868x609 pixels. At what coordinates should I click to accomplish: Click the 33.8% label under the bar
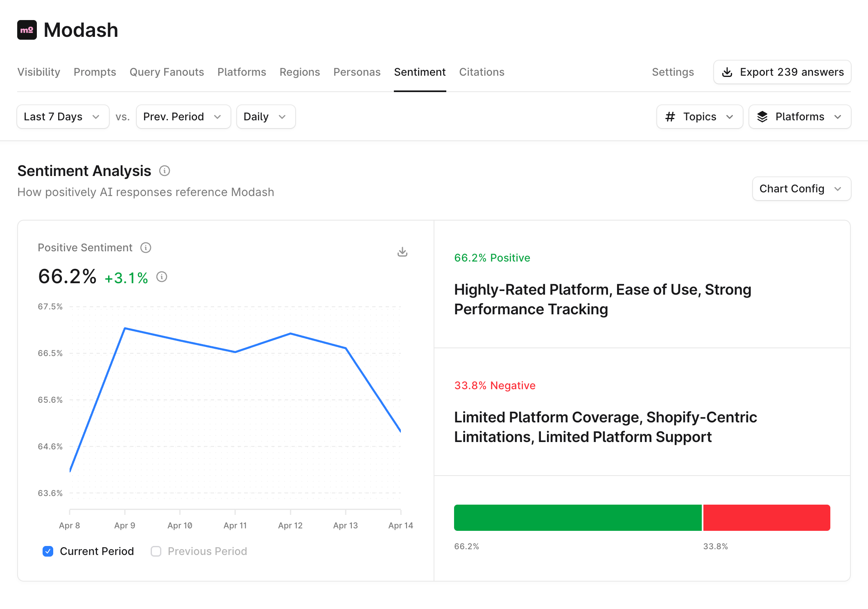[716, 546]
